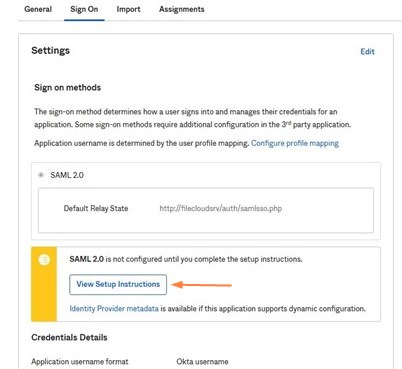This screenshot has width=402, height=369.
Task: Click the Credentials Details heading
Action: (69, 337)
